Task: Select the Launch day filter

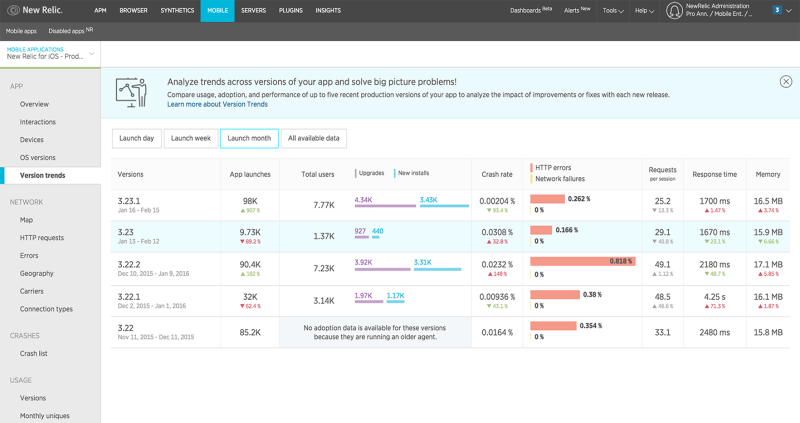Action: point(137,138)
